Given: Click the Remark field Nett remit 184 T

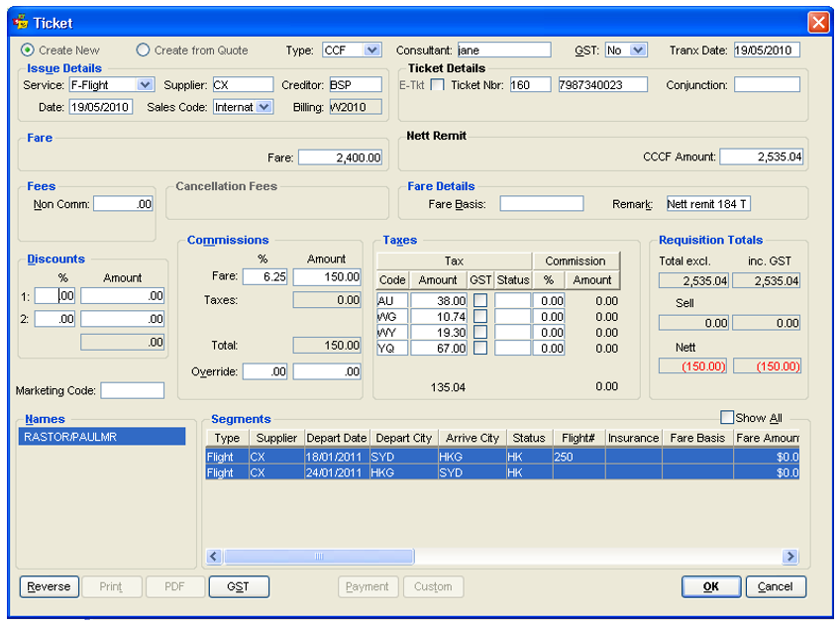Looking at the screenshot, I should [x=708, y=204].
